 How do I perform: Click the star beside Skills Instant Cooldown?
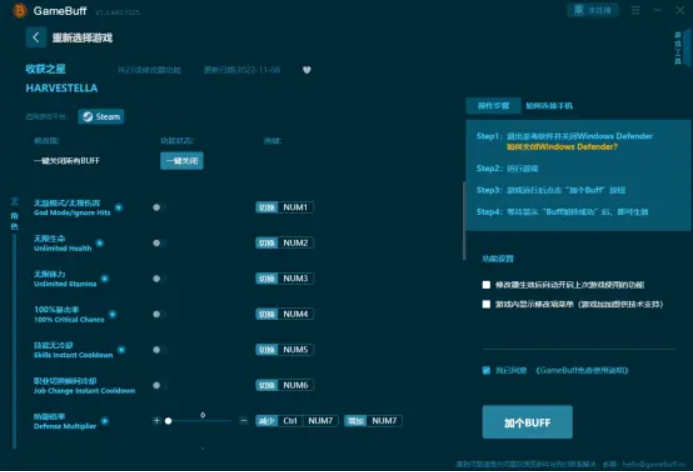121,350
